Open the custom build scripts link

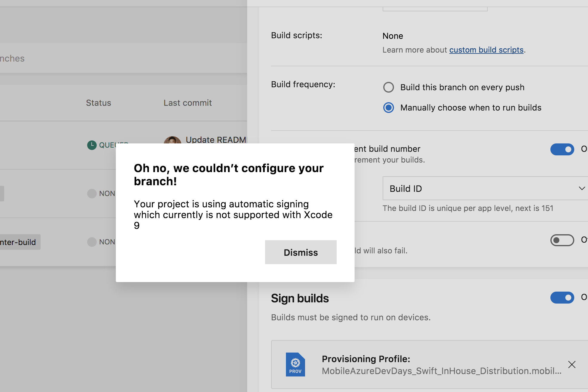click(487, 50)
